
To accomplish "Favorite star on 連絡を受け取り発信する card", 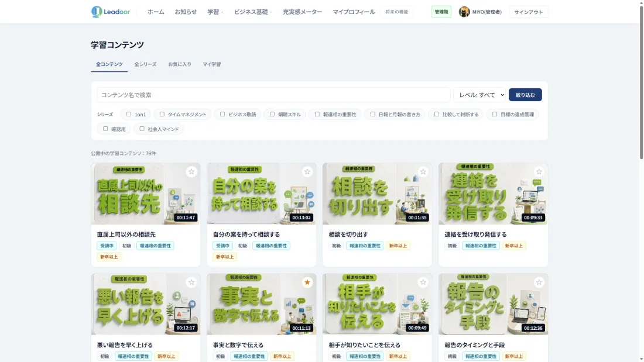I will coord(539,172).
